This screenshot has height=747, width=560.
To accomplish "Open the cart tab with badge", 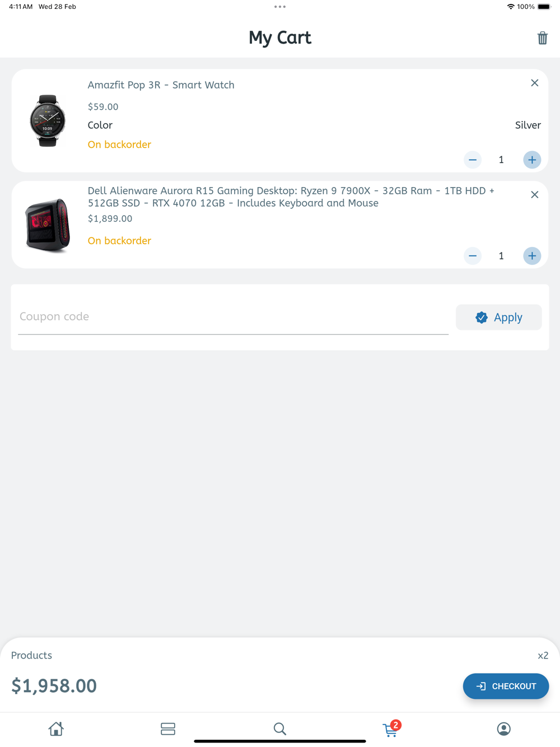I will coord(391,729).
